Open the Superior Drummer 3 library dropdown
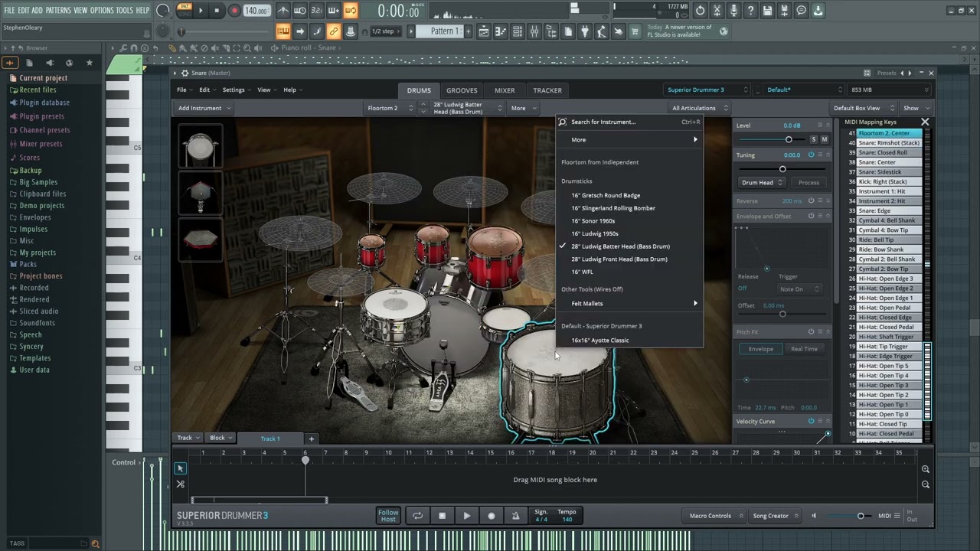 [x=707, y=90]
